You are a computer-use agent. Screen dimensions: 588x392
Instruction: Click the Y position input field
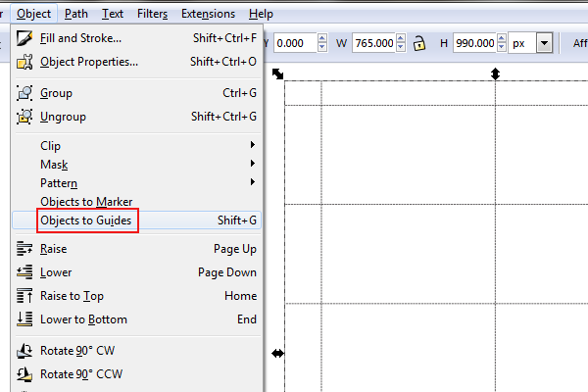(x=295, y=43)
